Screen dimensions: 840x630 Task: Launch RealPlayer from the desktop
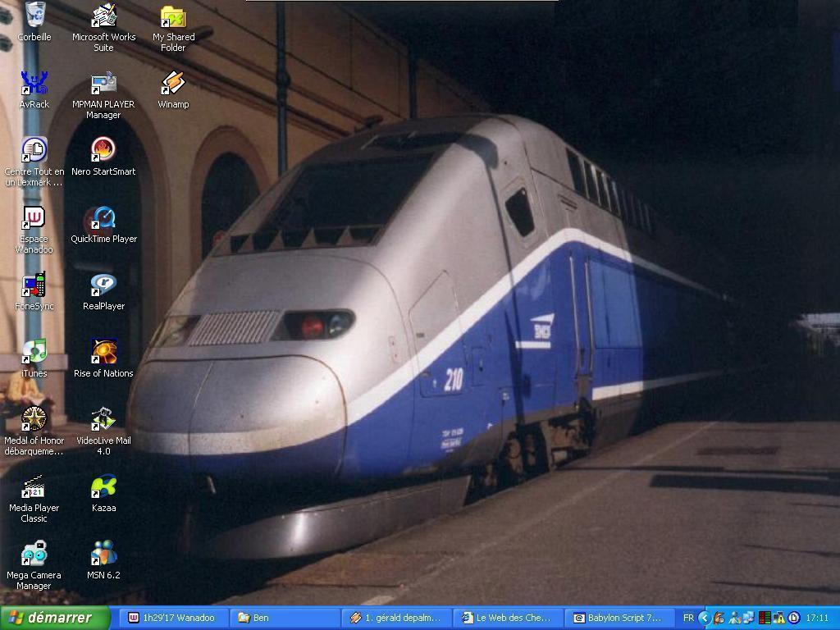click(103, 285)
